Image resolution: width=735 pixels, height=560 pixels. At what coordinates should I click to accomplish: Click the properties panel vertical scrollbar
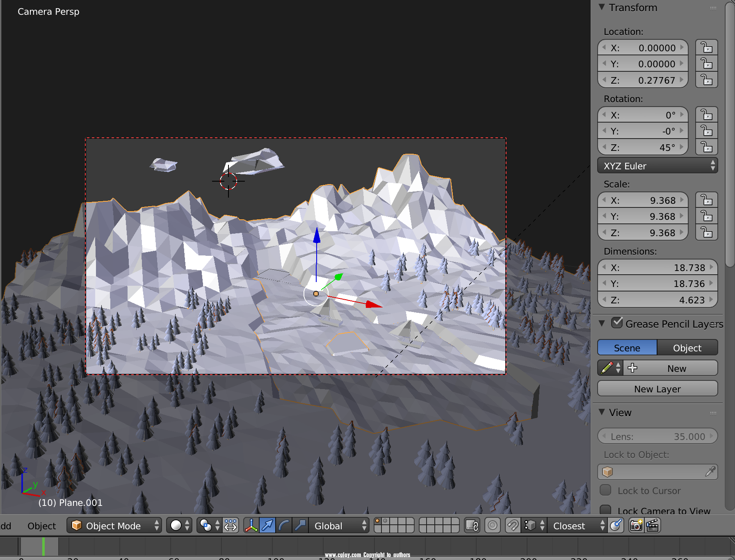[730, 135]
